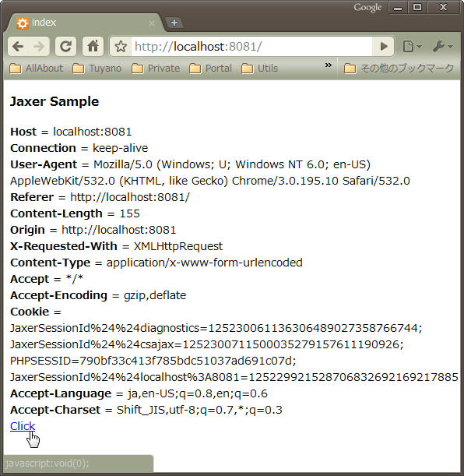Click the Click hyperlink
The height and width of the screenshot is (476, 464).
23,426
